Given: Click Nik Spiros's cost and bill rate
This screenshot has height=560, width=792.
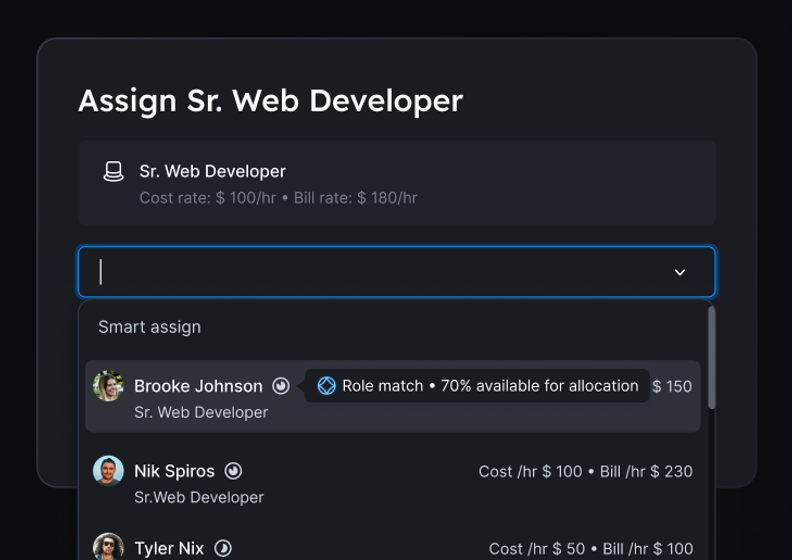Looking at the screenshot, I should (x=585, y=471).
